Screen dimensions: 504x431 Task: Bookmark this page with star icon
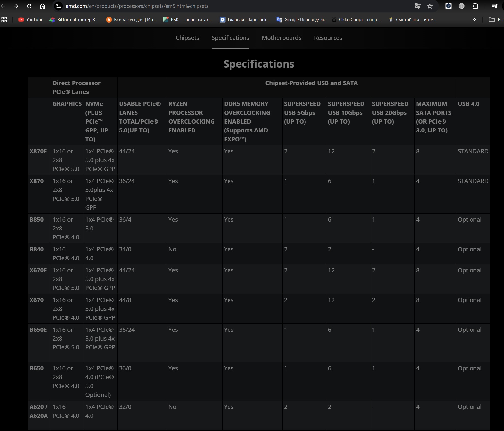pos(430,6)
